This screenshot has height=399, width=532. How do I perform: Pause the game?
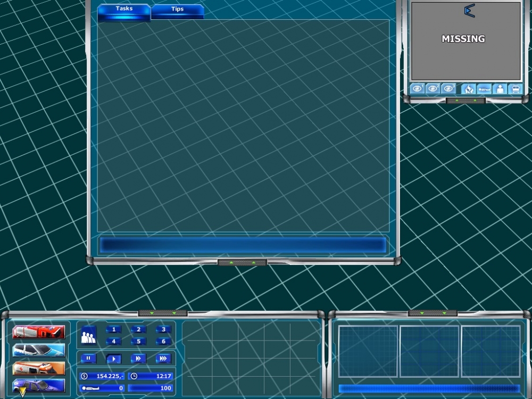(x=88, y=359)
